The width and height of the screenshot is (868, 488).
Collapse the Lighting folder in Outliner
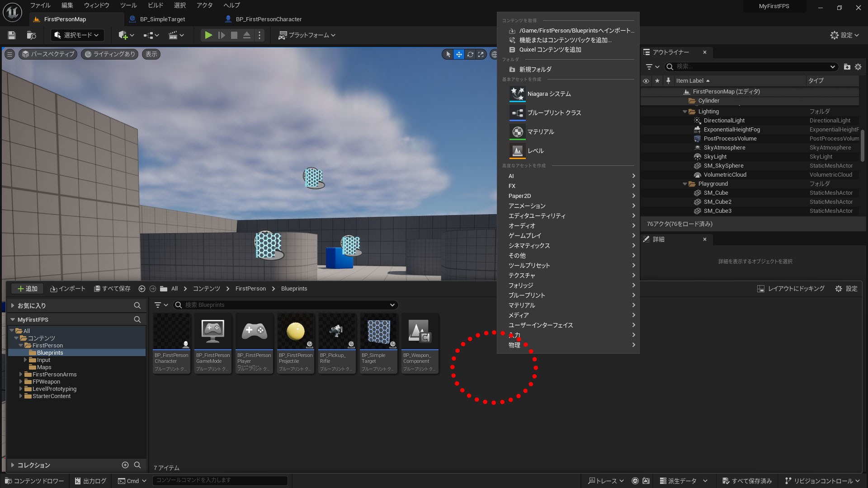pyautogui.click(x=685, y=112)
